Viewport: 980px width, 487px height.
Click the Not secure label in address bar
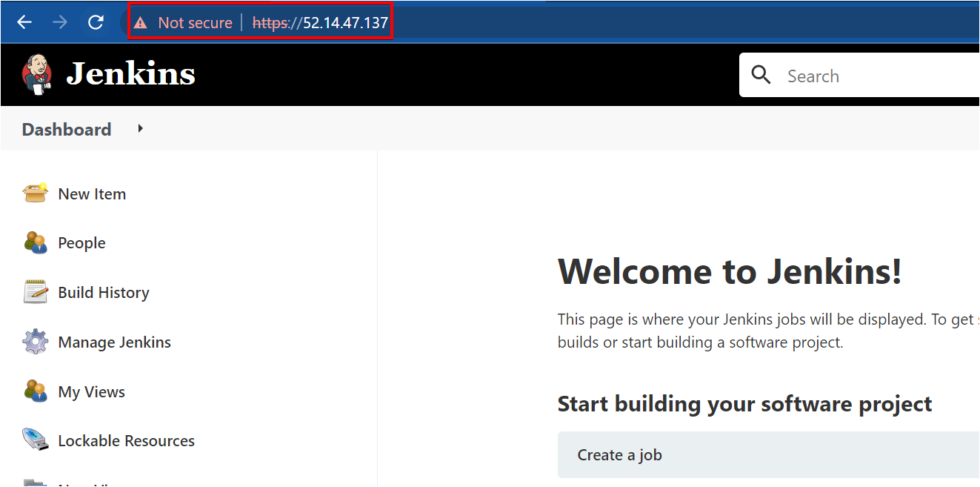[x=195, y=23]
